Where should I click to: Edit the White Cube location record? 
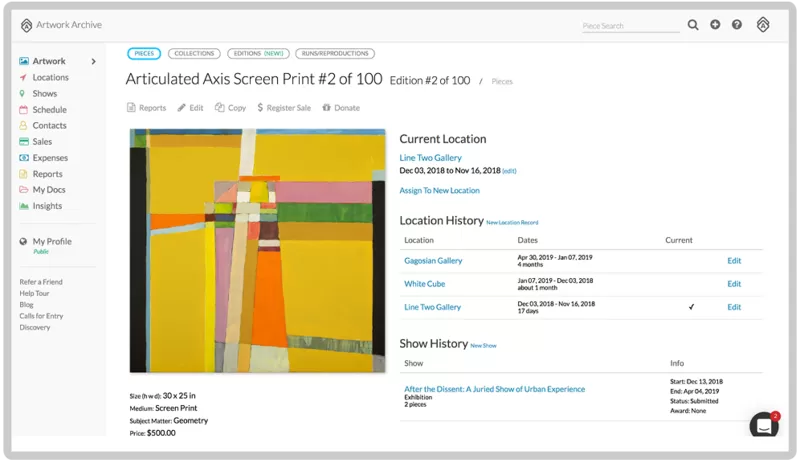tap(734, 284)
